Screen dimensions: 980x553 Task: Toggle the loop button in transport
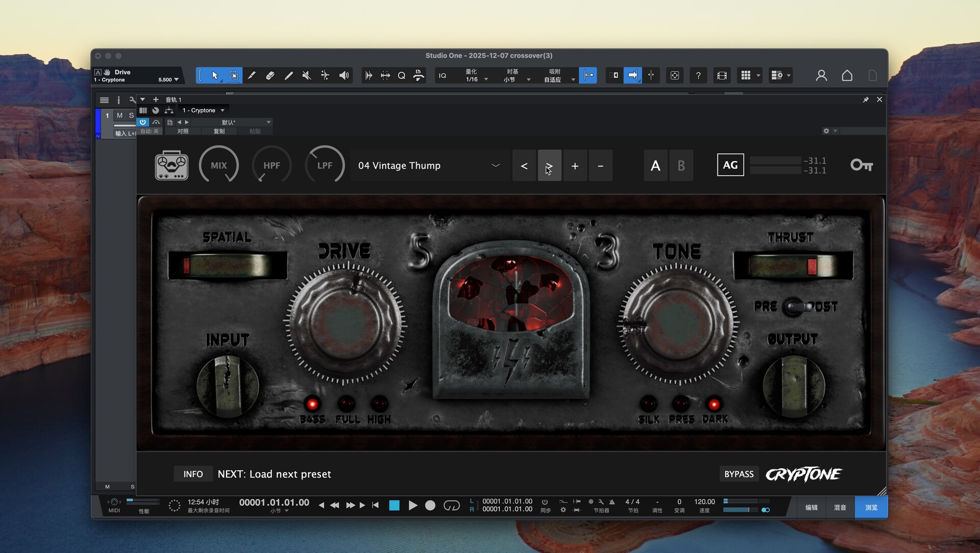tap(451, 505)
